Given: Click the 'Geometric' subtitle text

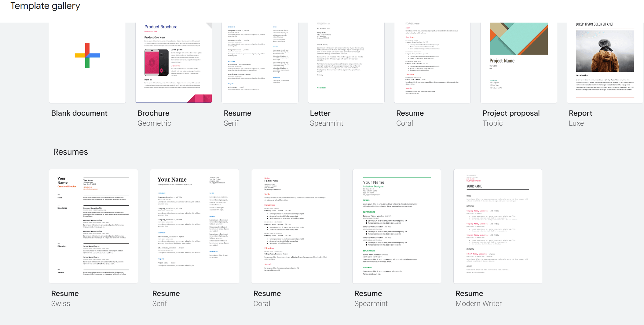Looking at the screenshot, I should [x=154, y=123].
